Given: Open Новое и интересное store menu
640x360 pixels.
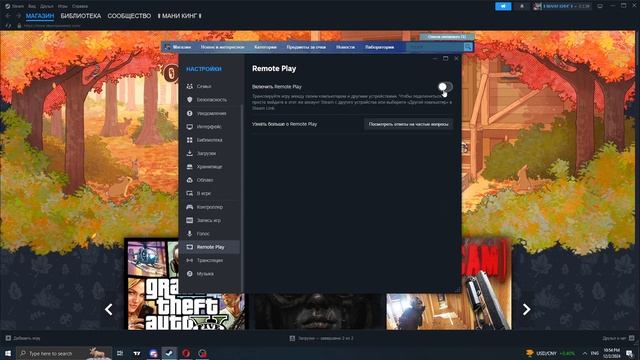Looking at the screenshot, I should tap(222, 47).
